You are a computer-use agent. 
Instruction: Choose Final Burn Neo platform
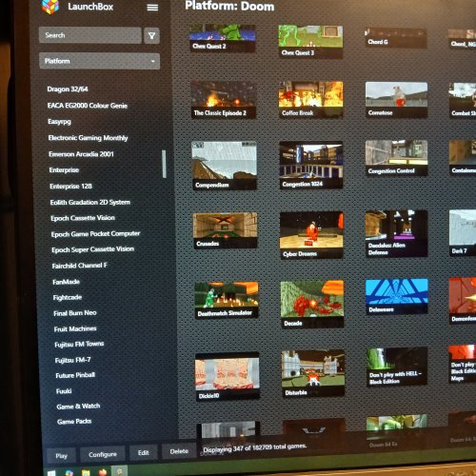coord(75,313)
